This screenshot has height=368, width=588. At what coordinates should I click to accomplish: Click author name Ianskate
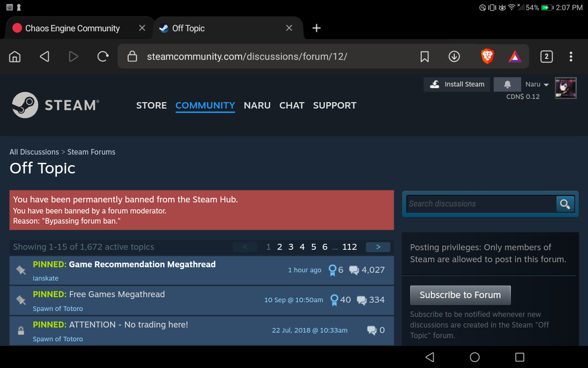pyautogui.click(x=45, y=278)
